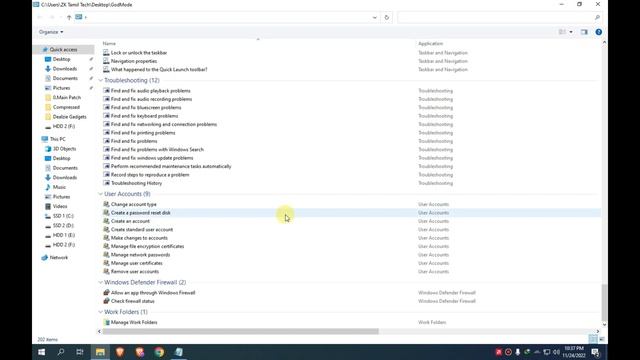
Task: Select Quick access in navigation pane
Action: [63, 49]
